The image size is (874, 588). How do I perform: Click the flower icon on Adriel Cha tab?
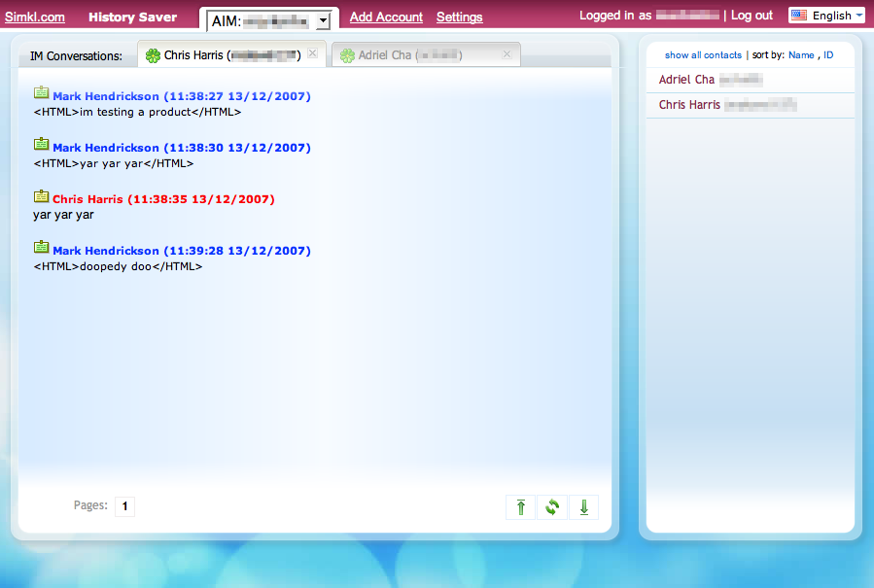[347, 56]
